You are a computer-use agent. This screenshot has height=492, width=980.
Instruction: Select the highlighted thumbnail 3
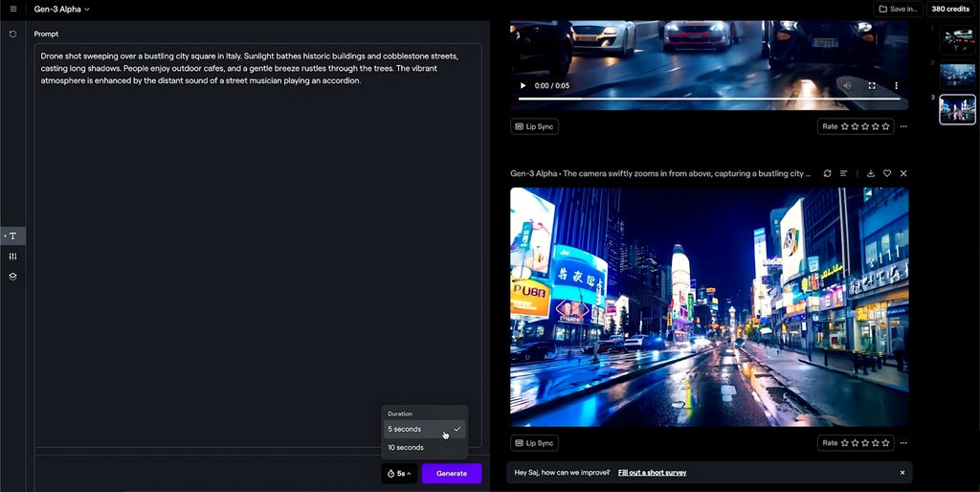click(x=957, y=109)
